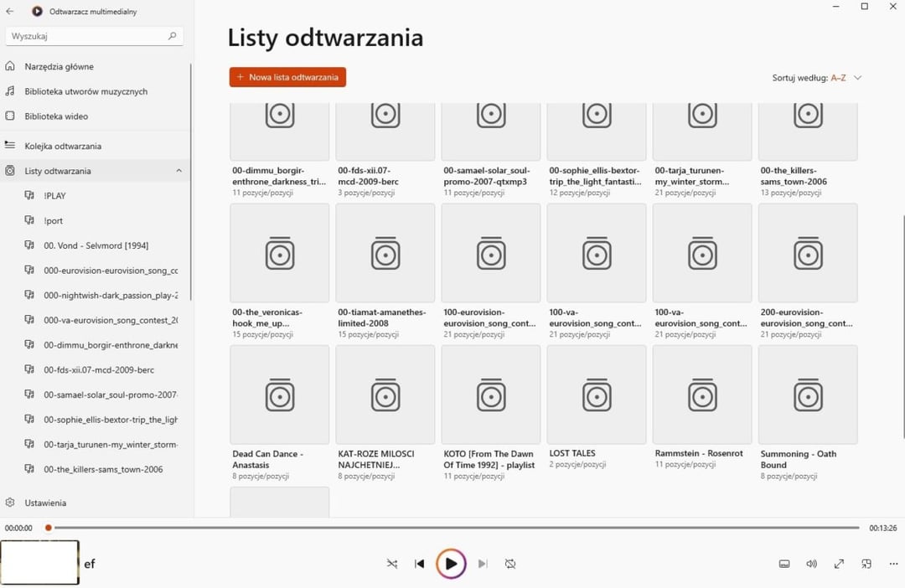
Task: Create a Nowa lista odtwarzania
Action: click(x=287, y=76)
